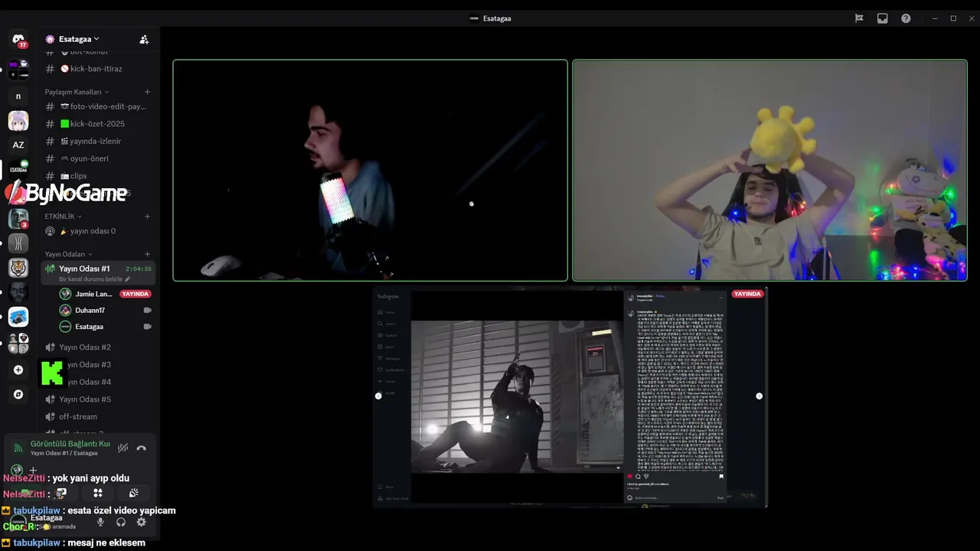This screenshot has height=551, width=980.
Task: Click the edit pencil beside Bir kanal durumu belirle
Action: click(x=127, y=279)
